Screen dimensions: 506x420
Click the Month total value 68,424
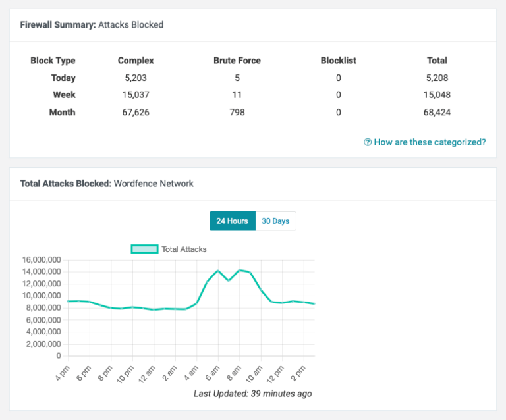point(437,113)
